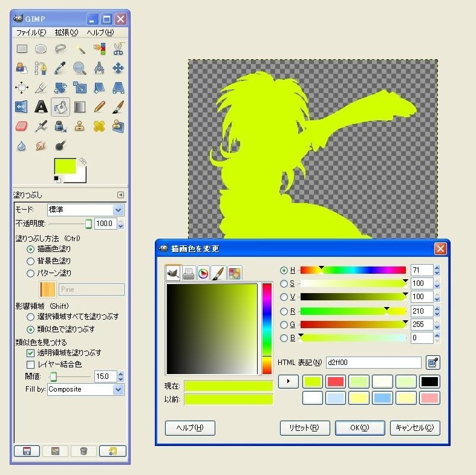Select the Free Select lasso tool
The image size is (476, 475).
coord(60,48)
